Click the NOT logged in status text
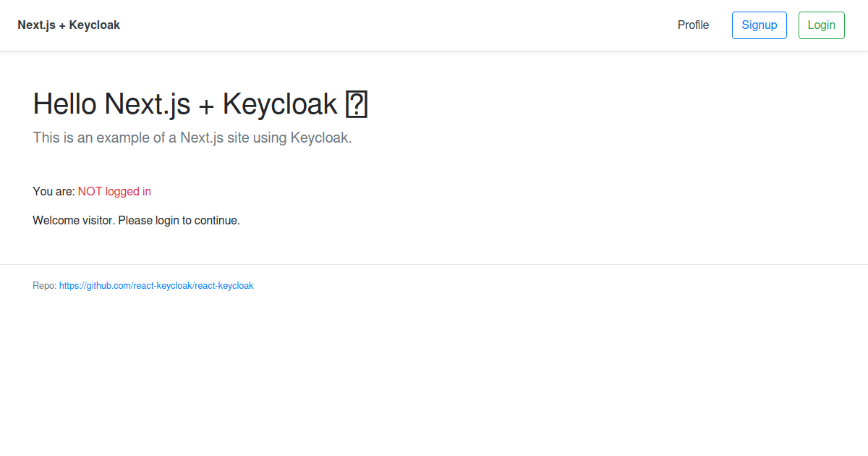This screenshot has width=868, height=456. click(x=114, y=191)
